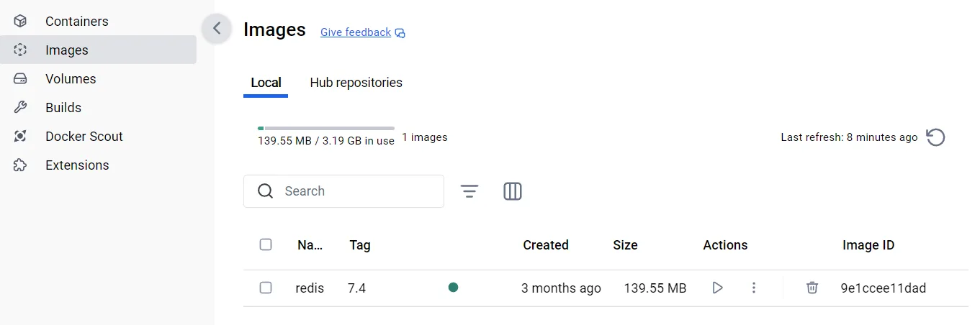
Task: Switch to the Local tab
Action: point(266,83)
